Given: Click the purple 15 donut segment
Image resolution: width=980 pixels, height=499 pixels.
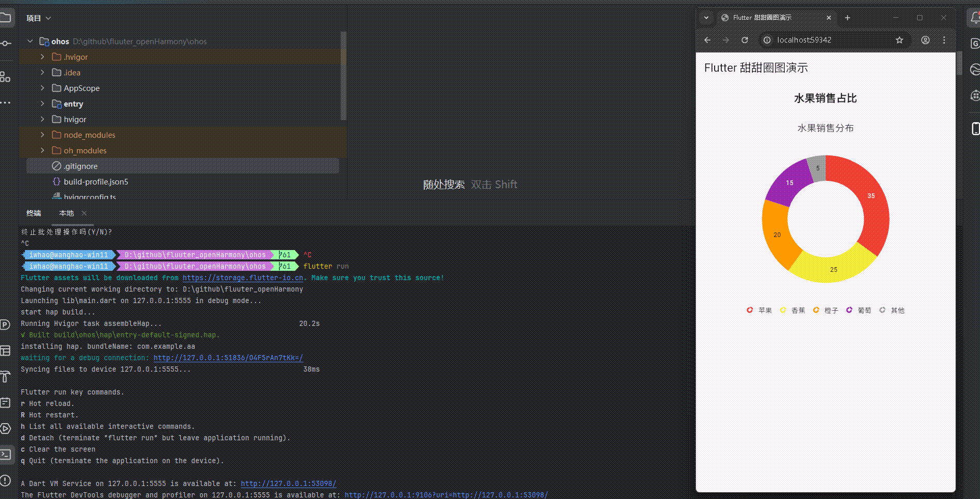Looking at the screenshot, I should tap(789, 182).
